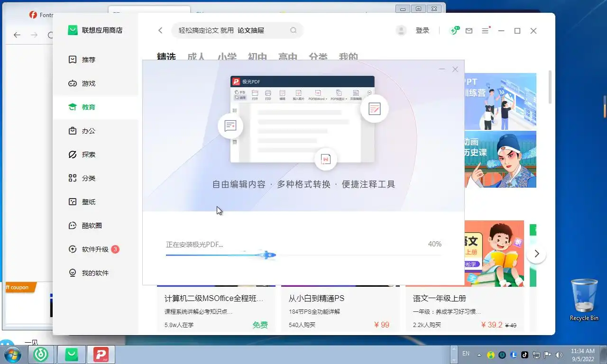Click the 正在安装极光PDF status text
This screenshot has height=364, width=607.
[194, 245]
